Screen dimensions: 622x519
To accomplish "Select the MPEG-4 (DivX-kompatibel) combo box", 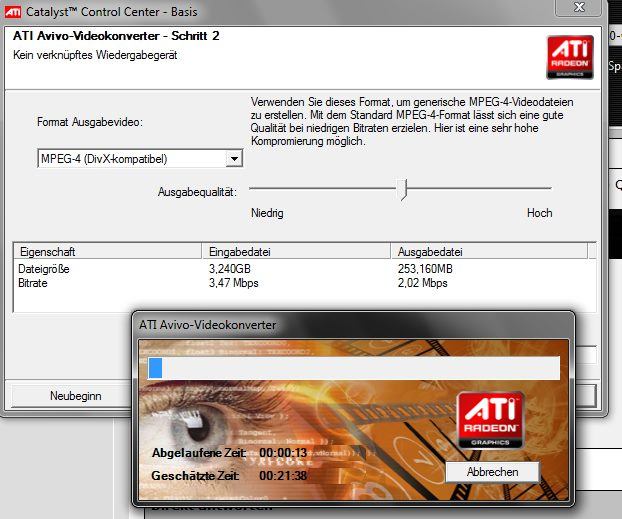I will 140,159.
